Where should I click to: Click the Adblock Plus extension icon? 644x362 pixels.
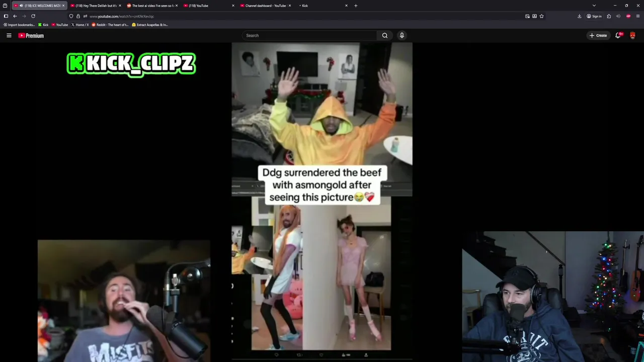pyautogui.click(x=628, y=16)
